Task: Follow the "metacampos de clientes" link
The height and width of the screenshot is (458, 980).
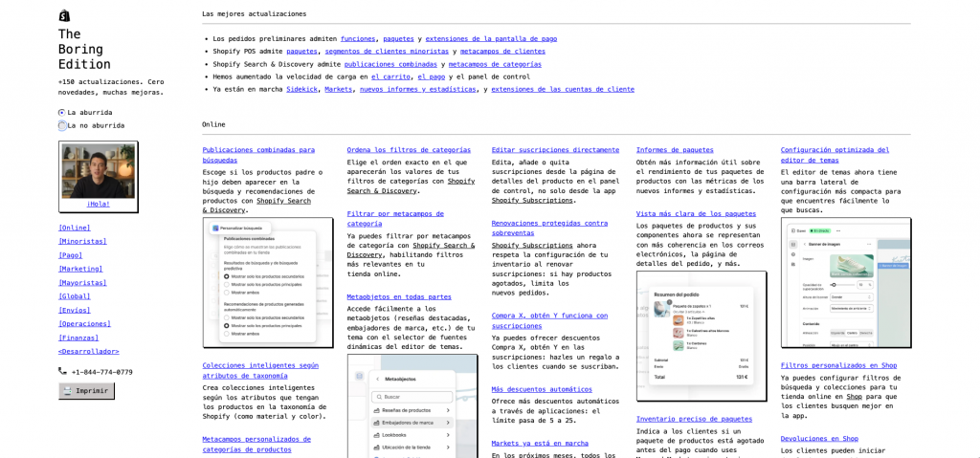Action: (502, 52)
